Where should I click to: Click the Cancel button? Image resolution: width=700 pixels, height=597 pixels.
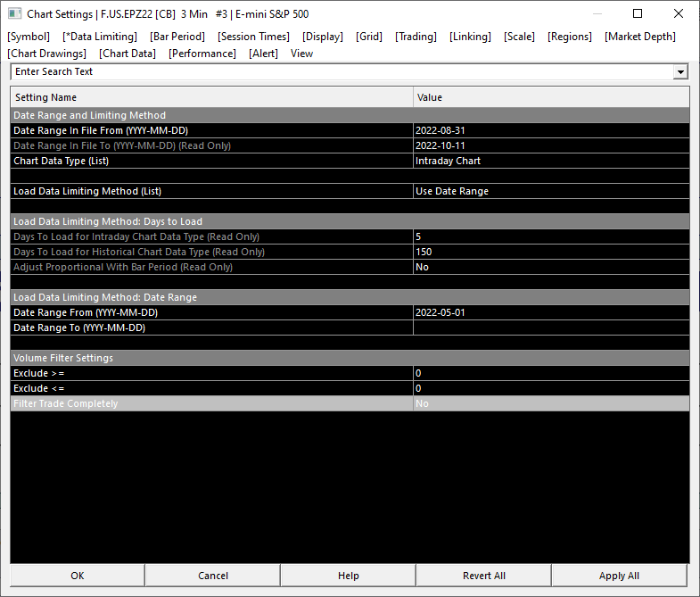click(x=213, y=576)
